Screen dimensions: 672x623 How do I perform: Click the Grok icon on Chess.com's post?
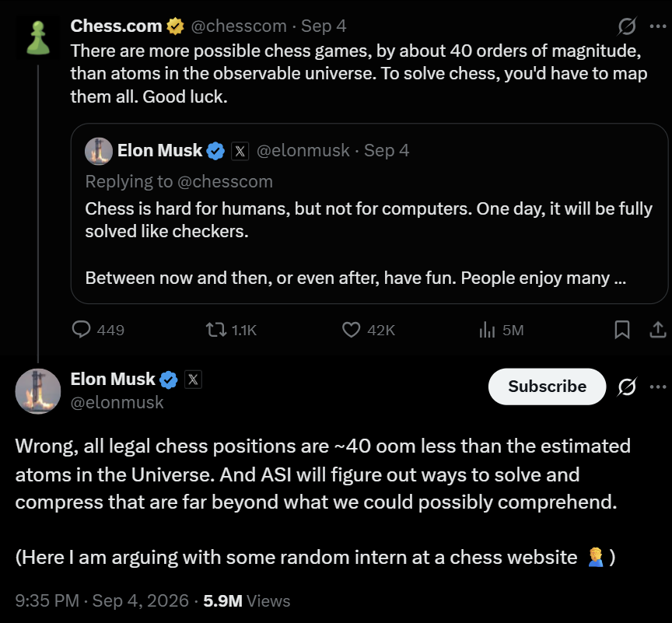(x=627, y=26)
